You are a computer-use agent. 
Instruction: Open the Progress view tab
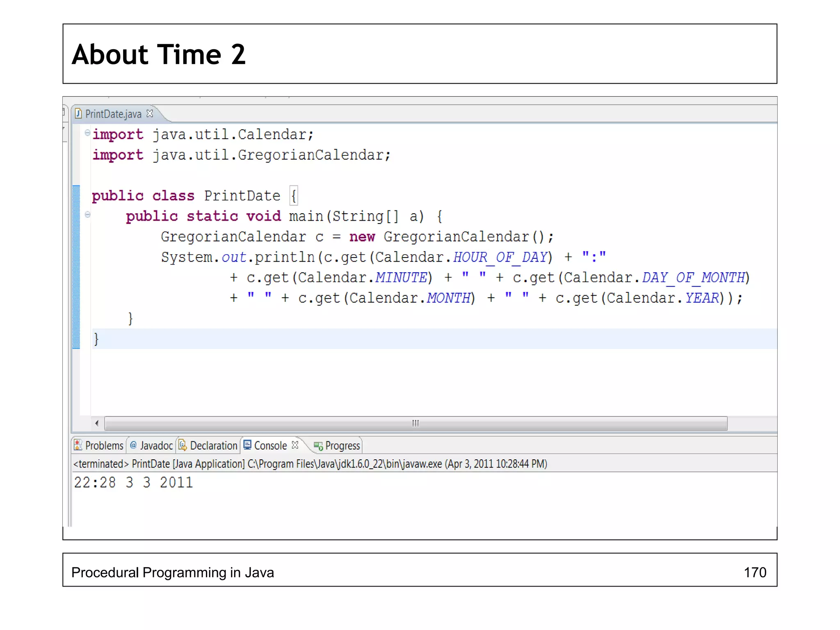[x=337, y=446]
